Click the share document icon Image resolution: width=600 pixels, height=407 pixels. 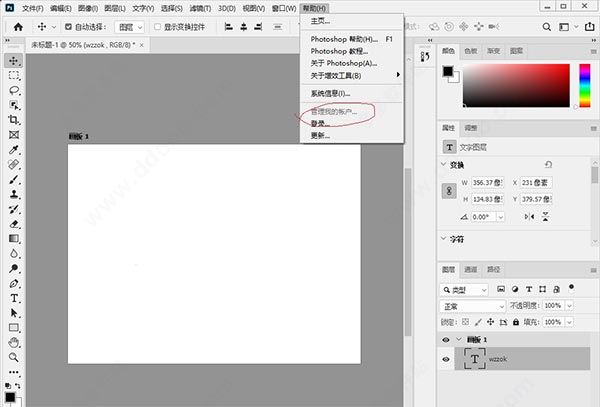coord(589,27)
